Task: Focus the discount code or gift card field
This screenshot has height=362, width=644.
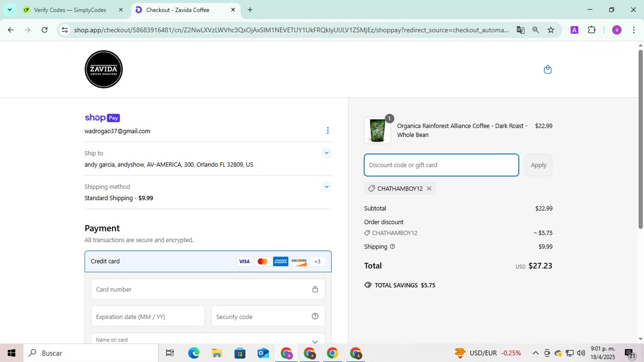Action: (441, 165)
